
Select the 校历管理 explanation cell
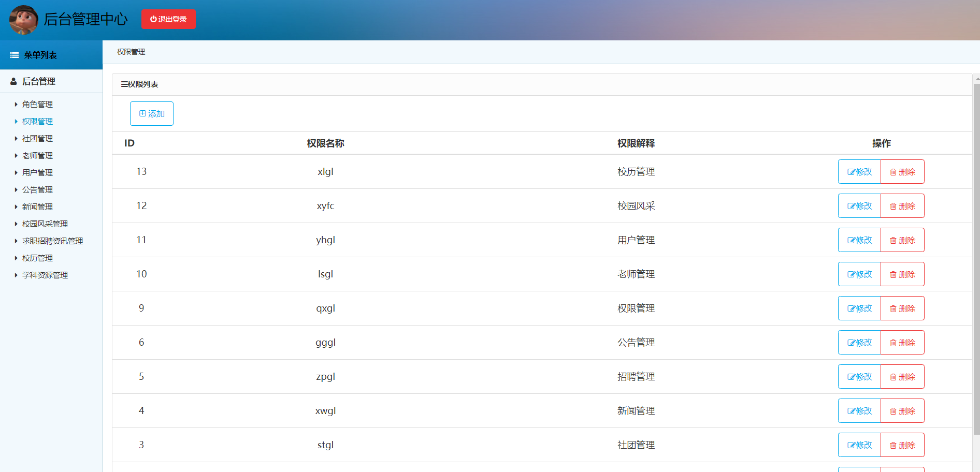(x=636, y=171)
